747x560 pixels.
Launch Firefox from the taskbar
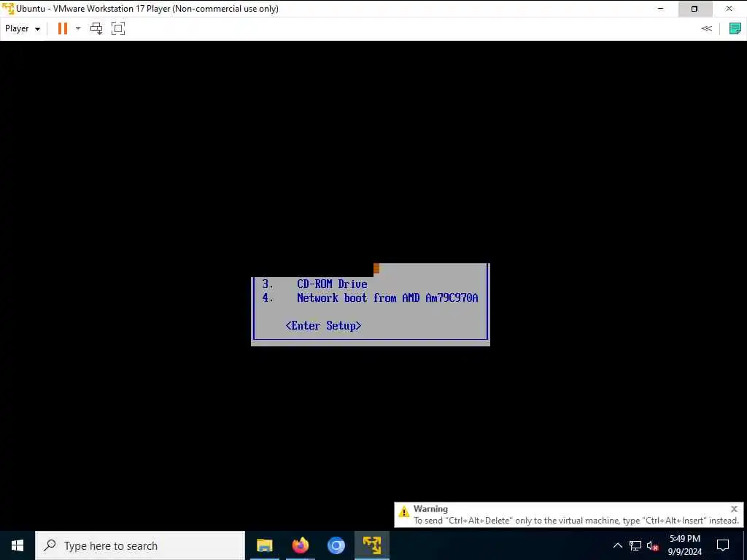(301, 545)
